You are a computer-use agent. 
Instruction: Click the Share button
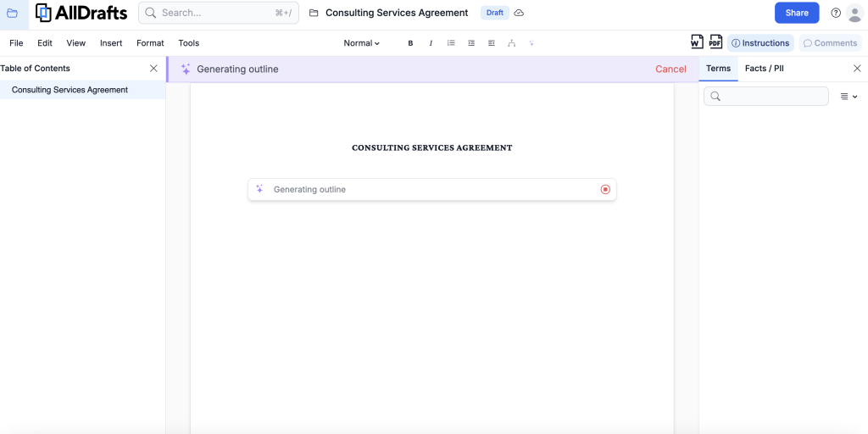pyautogui.click(x=796, y=13)
